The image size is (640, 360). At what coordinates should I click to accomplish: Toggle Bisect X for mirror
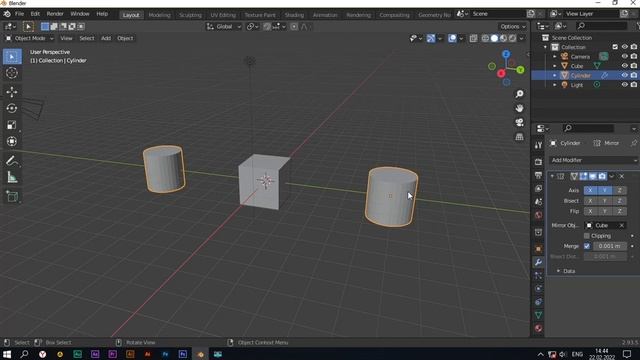click(x=590, y=201)
